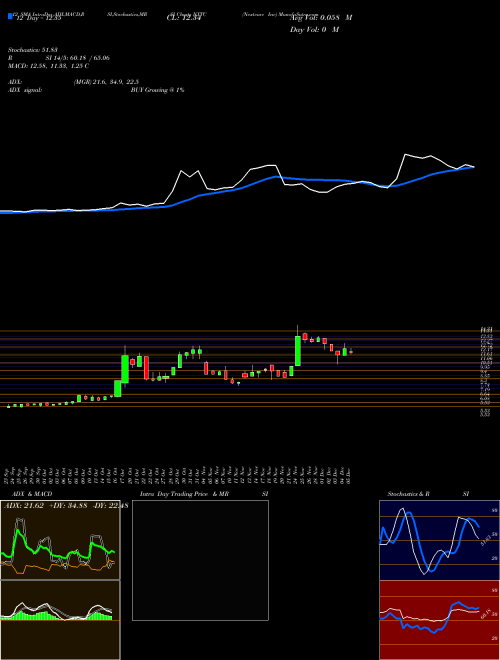Click the price scale labels at right edge
This screenshot has height=660, width=500.
click(x=486, y=370)
